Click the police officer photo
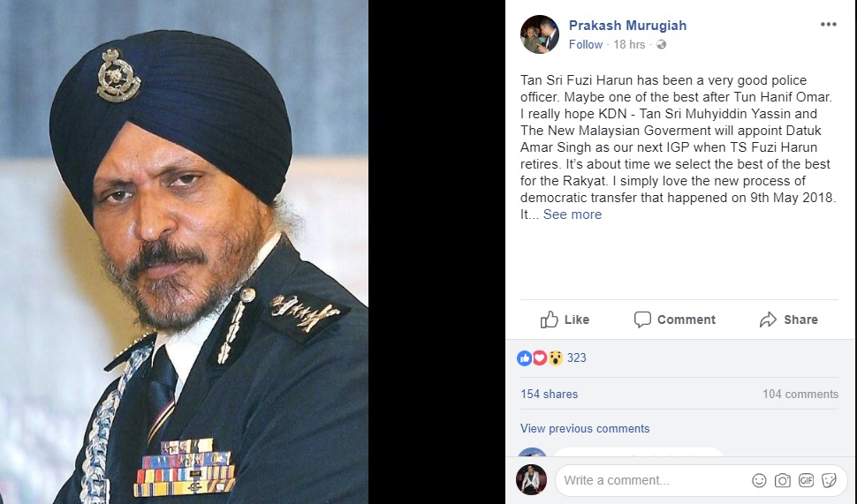This screenshot has height=504, width=857. (x=184, y=252)
